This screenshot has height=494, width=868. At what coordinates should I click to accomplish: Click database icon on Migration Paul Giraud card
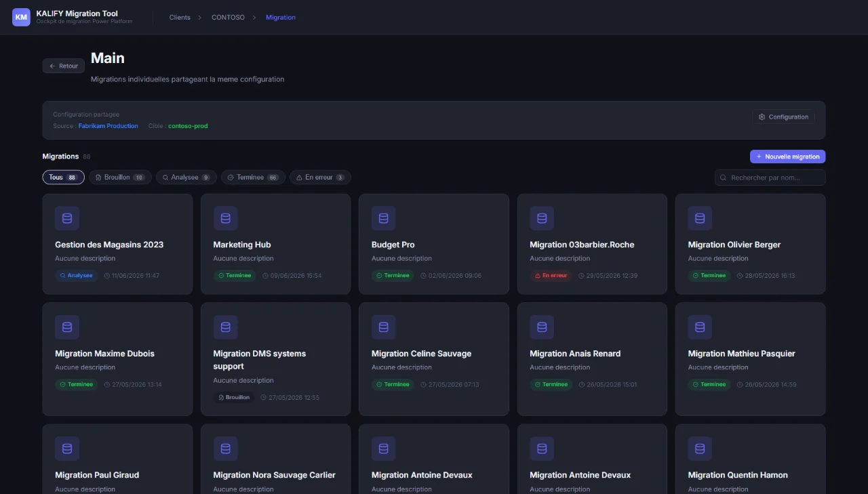[67, 449]
